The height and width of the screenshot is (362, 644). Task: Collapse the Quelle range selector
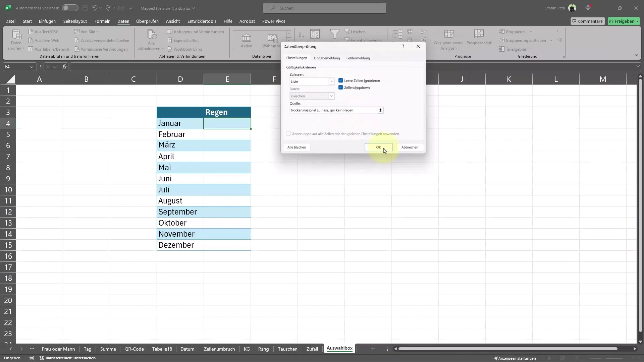point(380,110)
